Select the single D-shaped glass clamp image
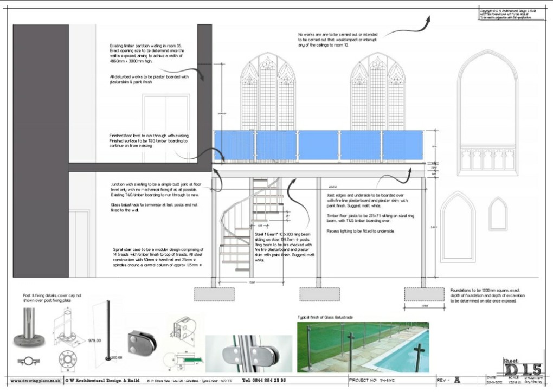 point(142,342)
